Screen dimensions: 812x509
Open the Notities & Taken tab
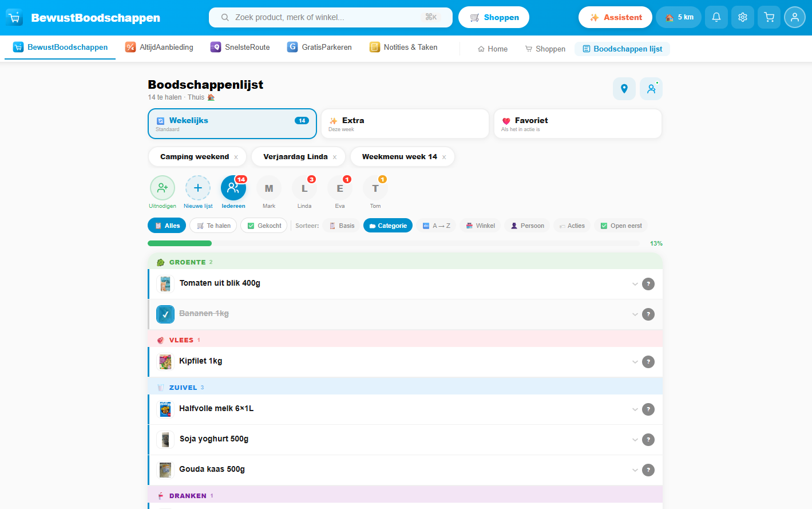click(x=403, y=48)
